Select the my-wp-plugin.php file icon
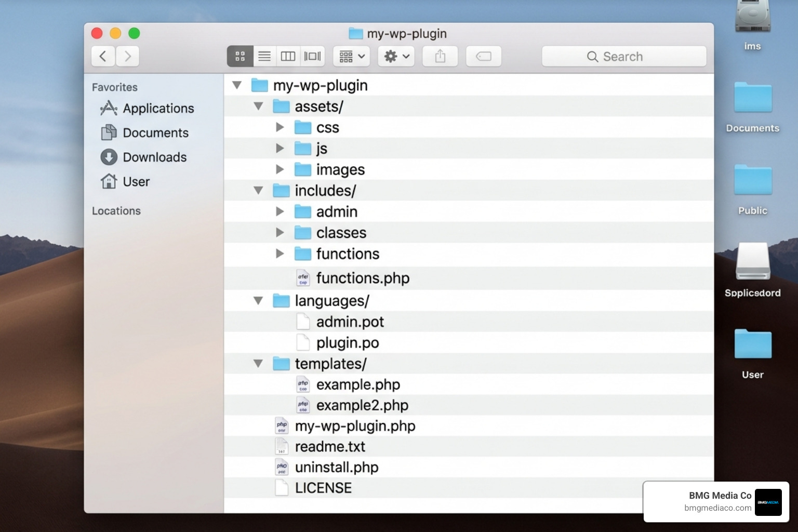This screenshot has height=532, width=798. pyautogui.click(x=282, y=426)
